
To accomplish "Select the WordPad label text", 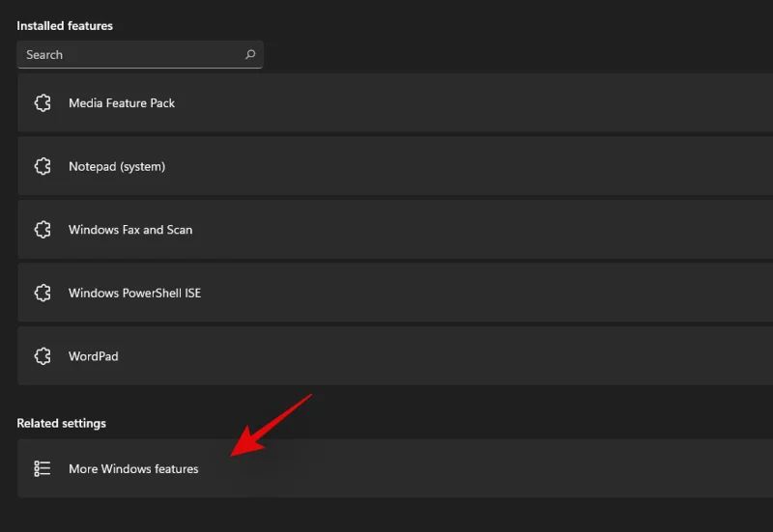I will pyautogui.click(x=94, y=356).
